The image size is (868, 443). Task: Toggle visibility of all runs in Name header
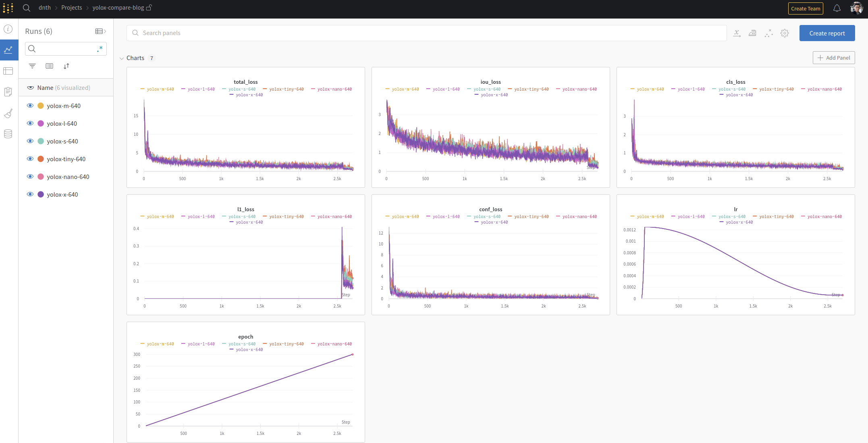(x=30, y=87)
